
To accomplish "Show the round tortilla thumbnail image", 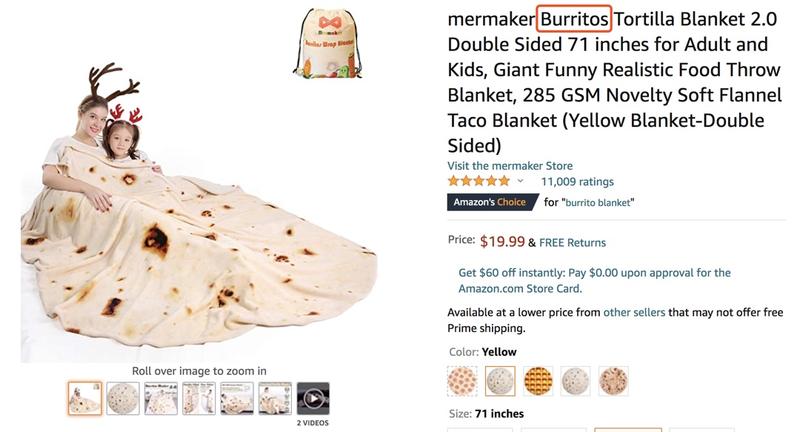I will tap(122, 399).
